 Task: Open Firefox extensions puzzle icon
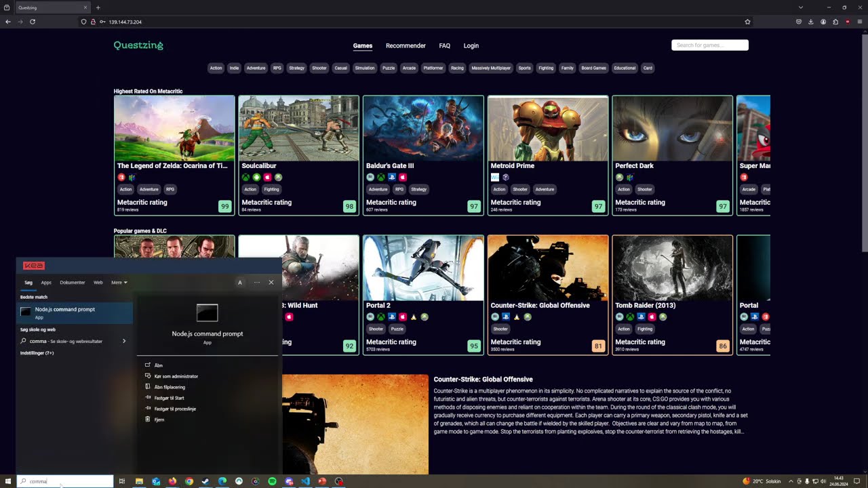(x=835, y=22)
